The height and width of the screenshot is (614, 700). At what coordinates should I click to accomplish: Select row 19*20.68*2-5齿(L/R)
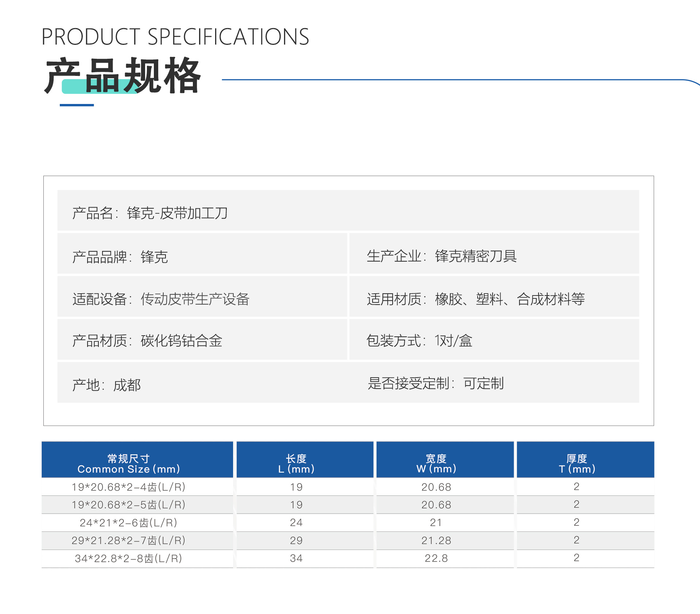point(348,505)
